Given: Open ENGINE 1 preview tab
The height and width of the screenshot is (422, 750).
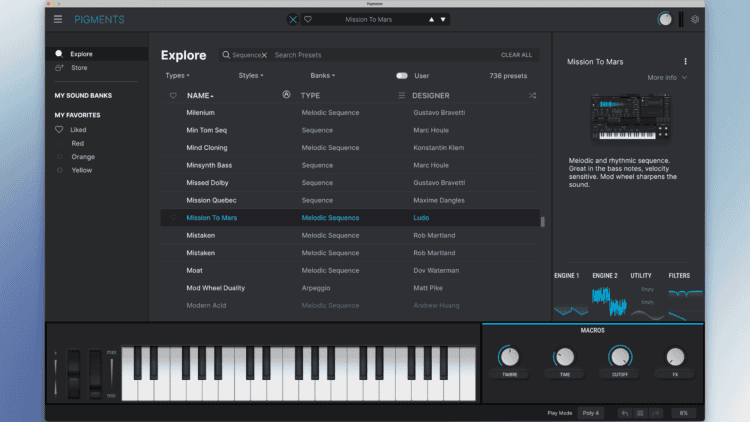Looking at the screenshot, I should (x=567, y=276).
